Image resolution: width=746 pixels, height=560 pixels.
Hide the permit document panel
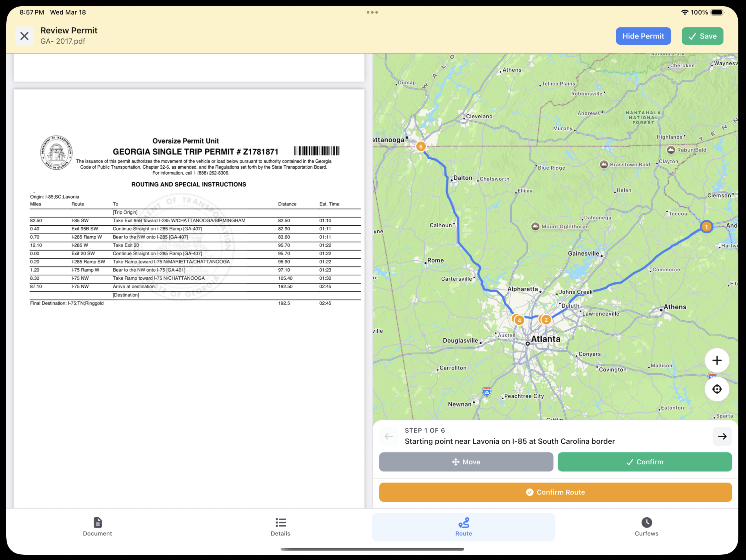[x=643, y=36]
